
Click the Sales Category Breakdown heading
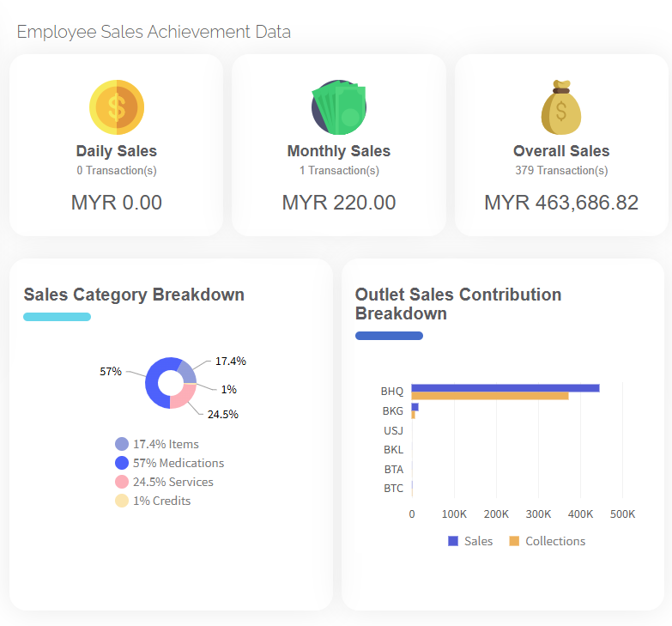134,295
